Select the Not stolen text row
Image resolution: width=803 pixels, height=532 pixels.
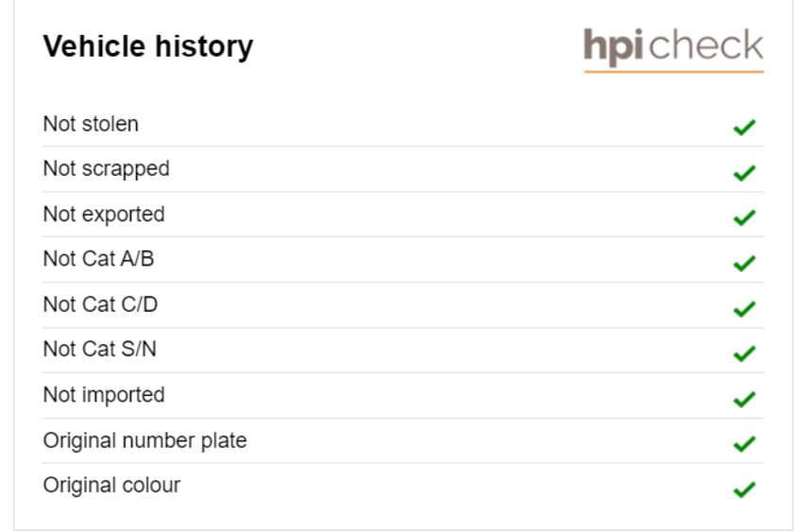pyautogui.click(x=403, y=125)
